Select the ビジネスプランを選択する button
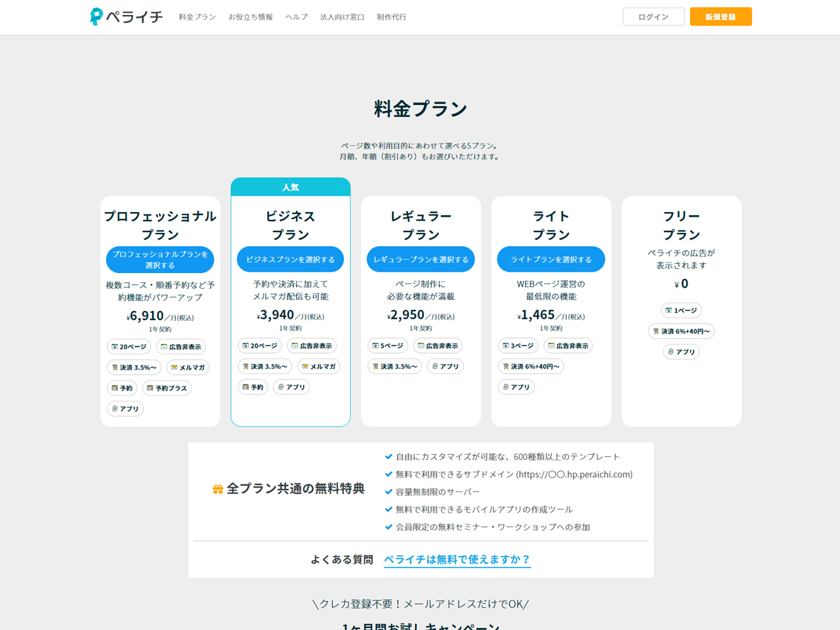 tap(290, 259)
